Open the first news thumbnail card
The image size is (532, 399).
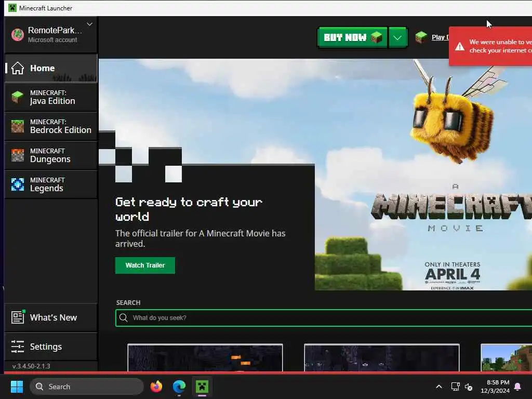click(x=205, y=357)
